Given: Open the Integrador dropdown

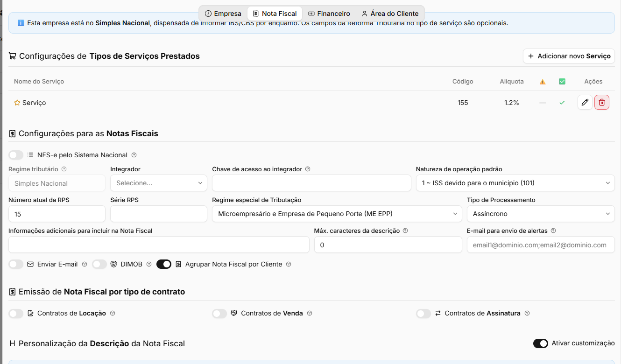Looking at the screenshot, I should tap(159, 183).
